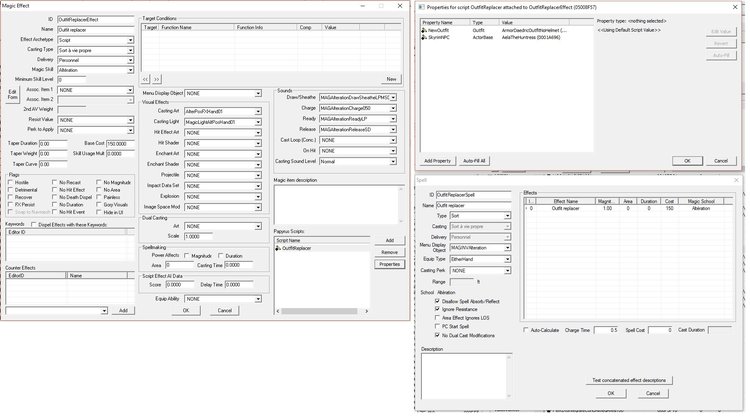Click the Papyrus Scripts horizontal scrollbar
The width and height of the screenshot is (750, 416).
322,311
